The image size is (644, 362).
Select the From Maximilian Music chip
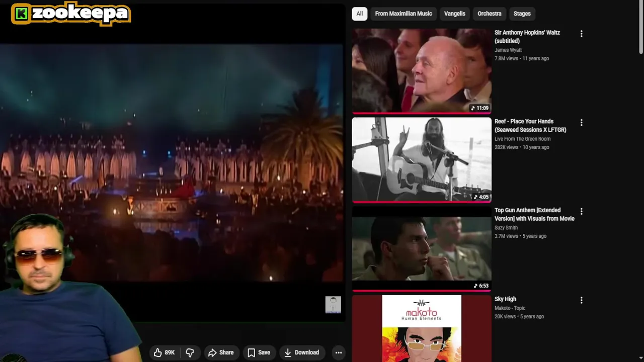point(404,14)
